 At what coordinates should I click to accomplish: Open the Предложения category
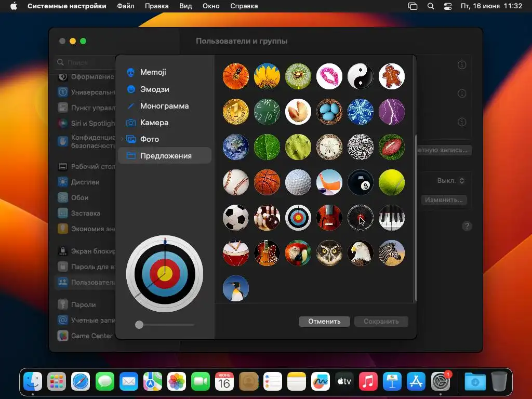click(x=165, y=156)
